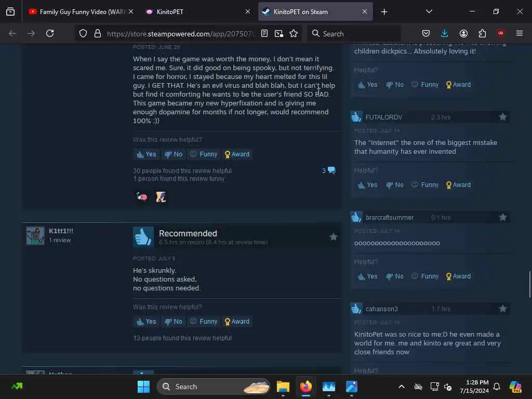Screen dimensions: 532x399
Task: Expand the list all tabs dropdown
Action: pyautogui.click(x=429, y=11)
